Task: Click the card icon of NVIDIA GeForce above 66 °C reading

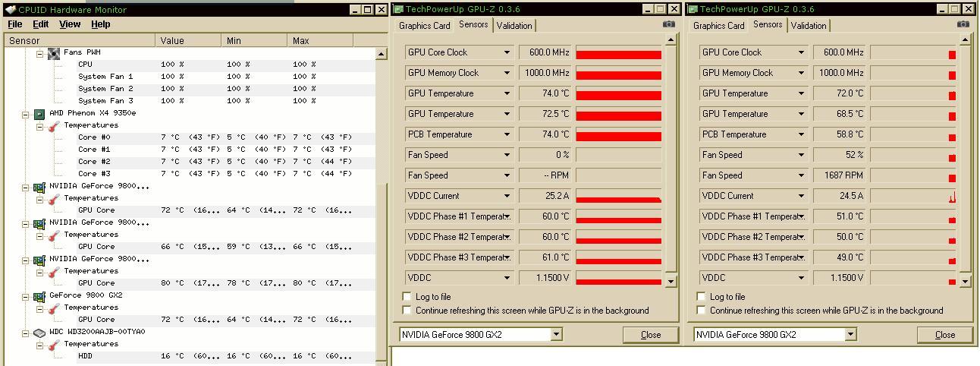Action: (39, 223)
